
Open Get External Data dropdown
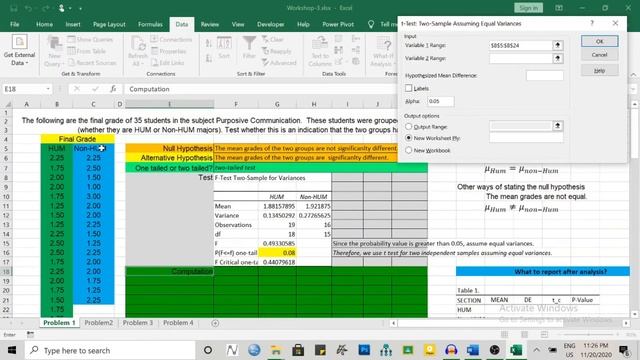tap(19, 59)
